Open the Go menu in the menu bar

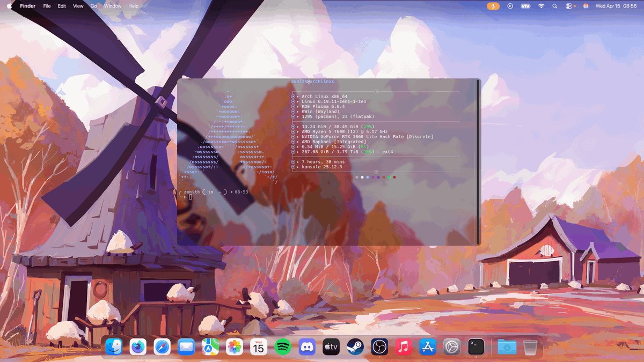coord(93,6)
